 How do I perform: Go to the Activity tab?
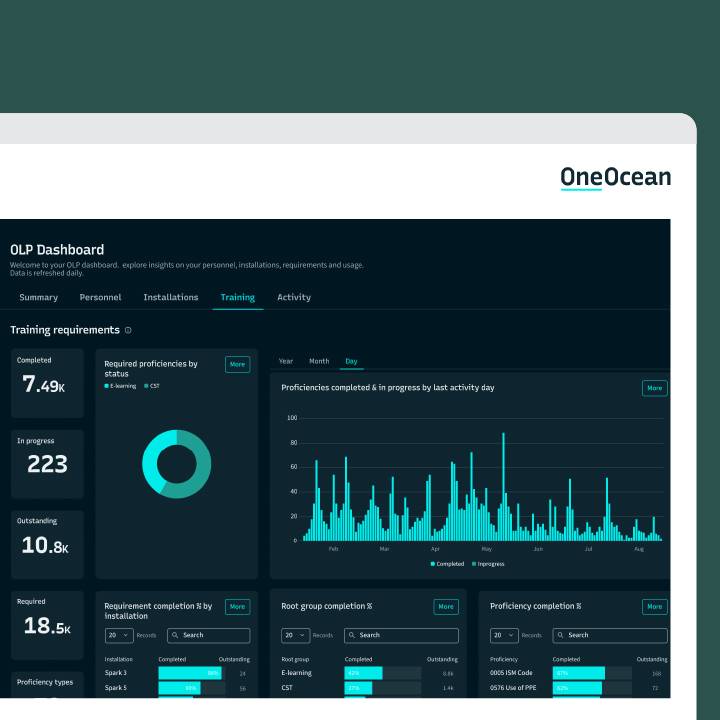pyautogui.click(x=294, y=297)
